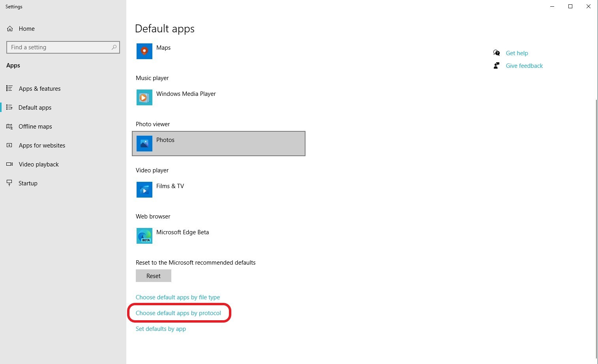Click the Windows Media Player icon
The width and height of the screenshot is (598, 364).
144,97
